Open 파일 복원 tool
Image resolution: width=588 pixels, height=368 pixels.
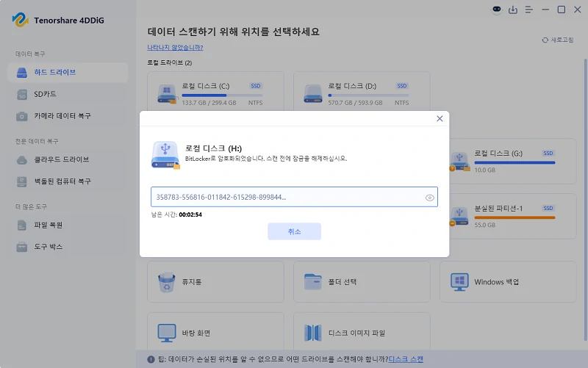(x=68, y=226)
